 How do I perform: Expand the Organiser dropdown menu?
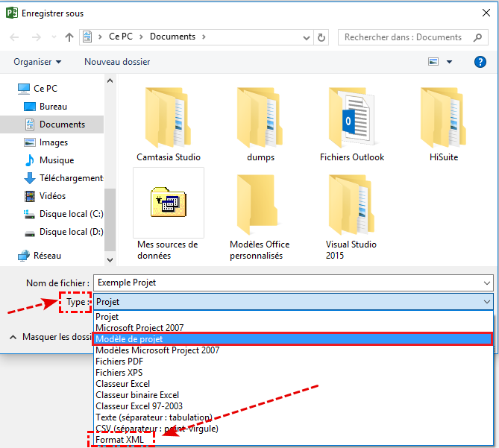tap(37, 62)
